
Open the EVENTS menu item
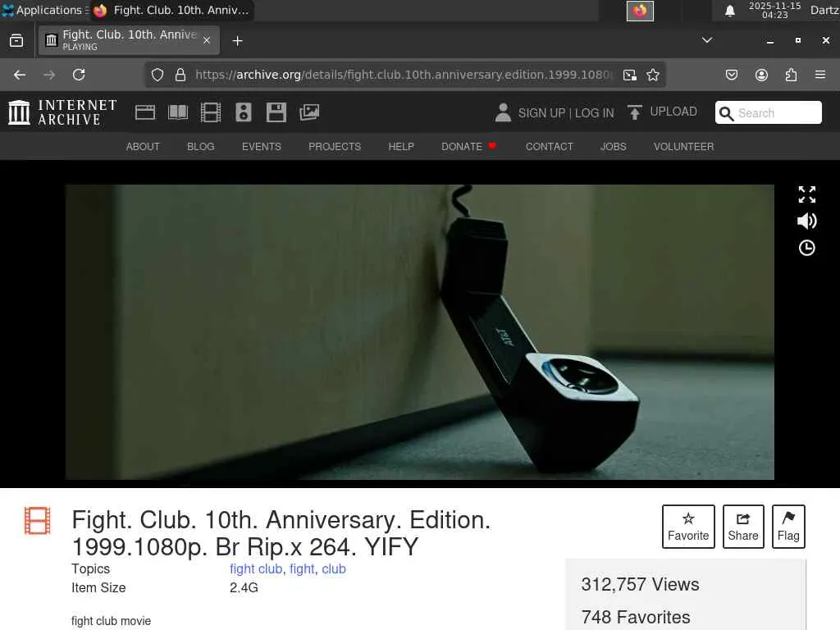tap(262, 146)
